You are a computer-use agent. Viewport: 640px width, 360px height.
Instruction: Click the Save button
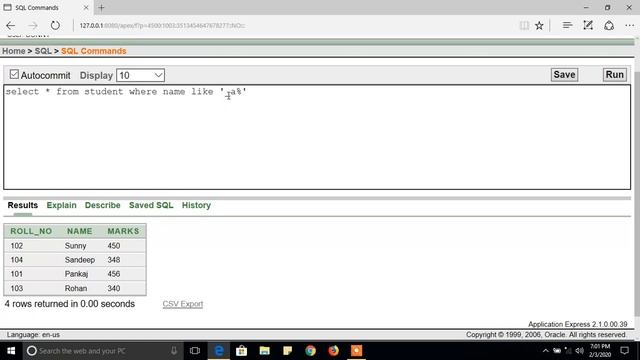(564, 75)
